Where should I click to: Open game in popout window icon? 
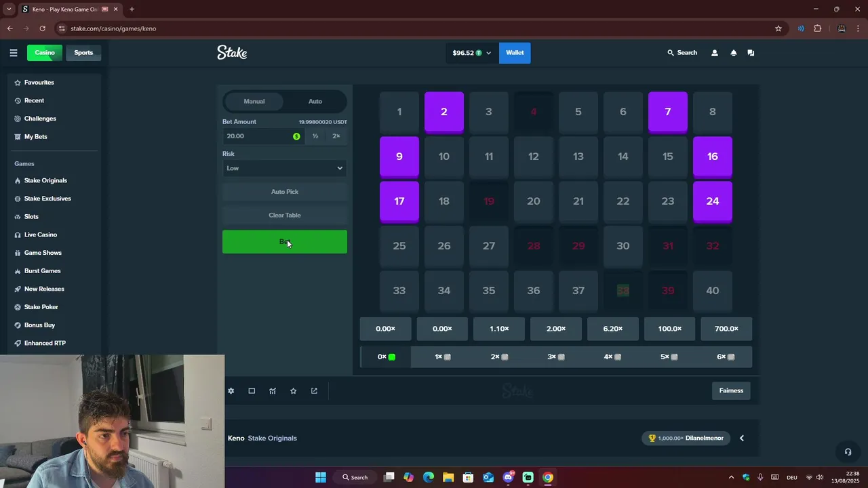314,391
